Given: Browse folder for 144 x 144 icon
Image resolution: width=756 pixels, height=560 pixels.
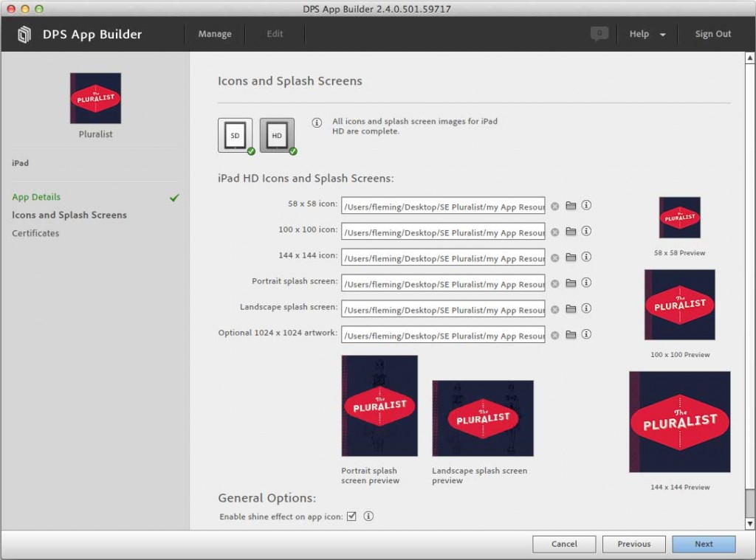Looking at the screenshot, I should [571, 257].
